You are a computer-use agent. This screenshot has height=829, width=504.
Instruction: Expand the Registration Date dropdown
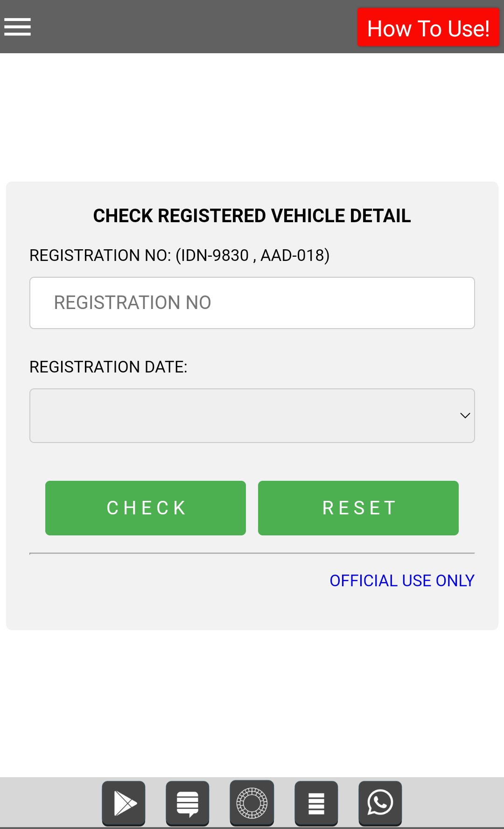[243, 415]
